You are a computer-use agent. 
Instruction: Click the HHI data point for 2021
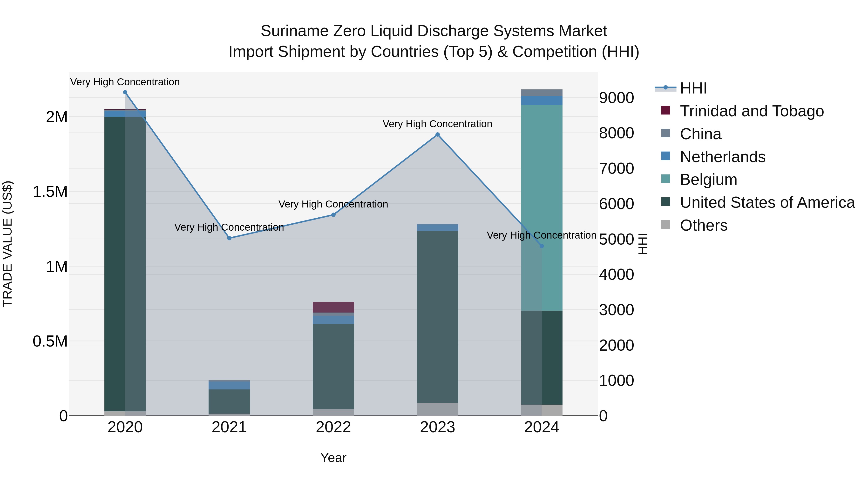(x=229, y=238)
